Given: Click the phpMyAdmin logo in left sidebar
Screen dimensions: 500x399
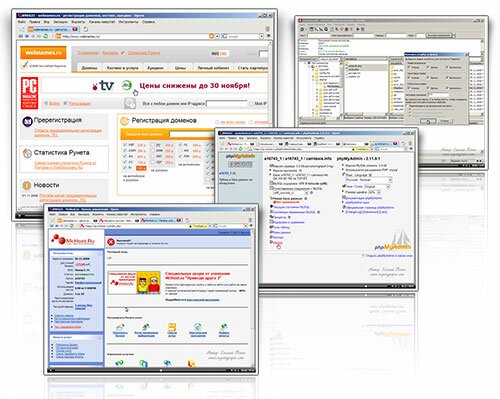Looking at the screenshot, I should coord(240,156).
